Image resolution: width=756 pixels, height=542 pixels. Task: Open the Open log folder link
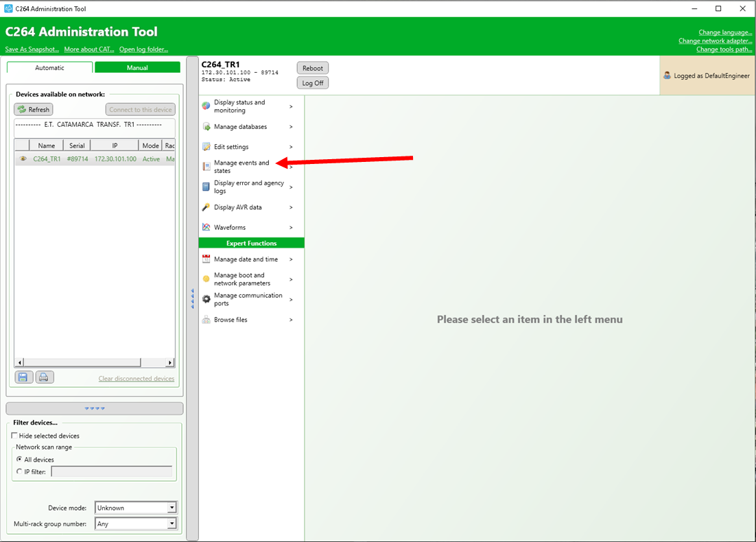pos(143,49)
